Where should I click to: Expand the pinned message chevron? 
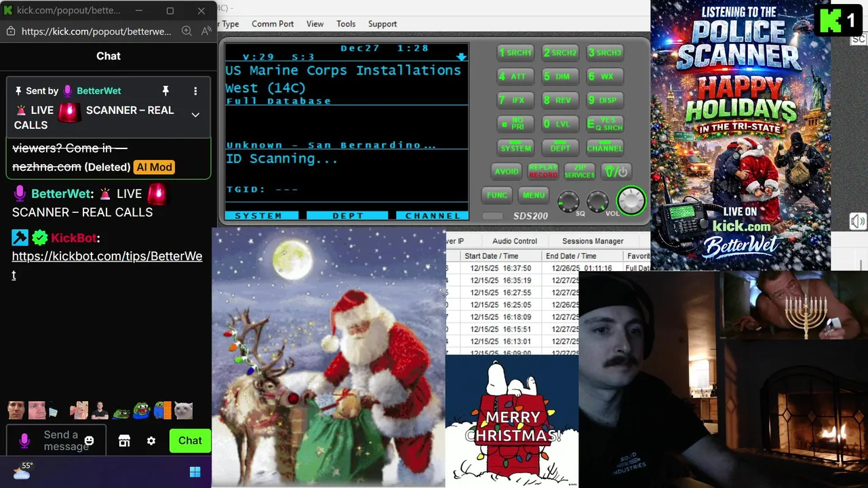click(x=195, y=115)
